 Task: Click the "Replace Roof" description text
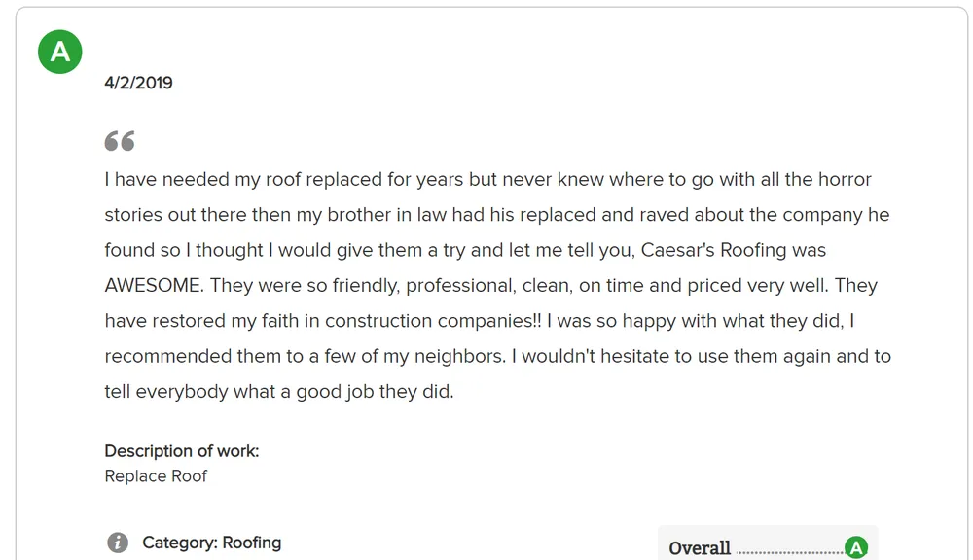coord(156,476)
